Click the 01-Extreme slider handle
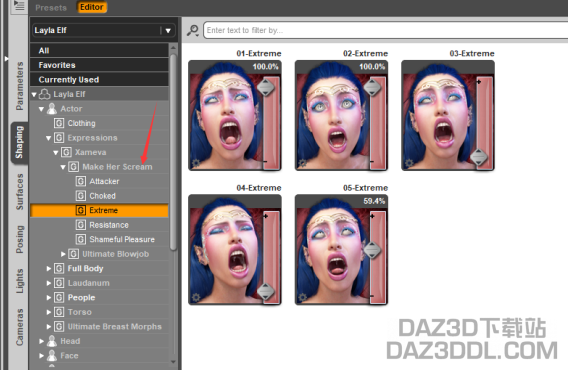This screenshot has width=568, height=370. [x=266, y=87]
